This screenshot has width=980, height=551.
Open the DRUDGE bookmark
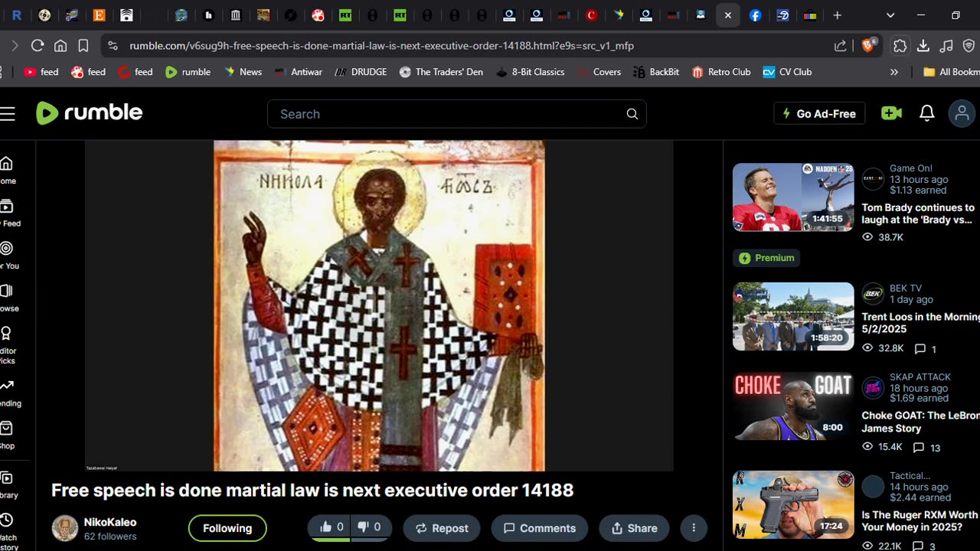pos(361,72)
